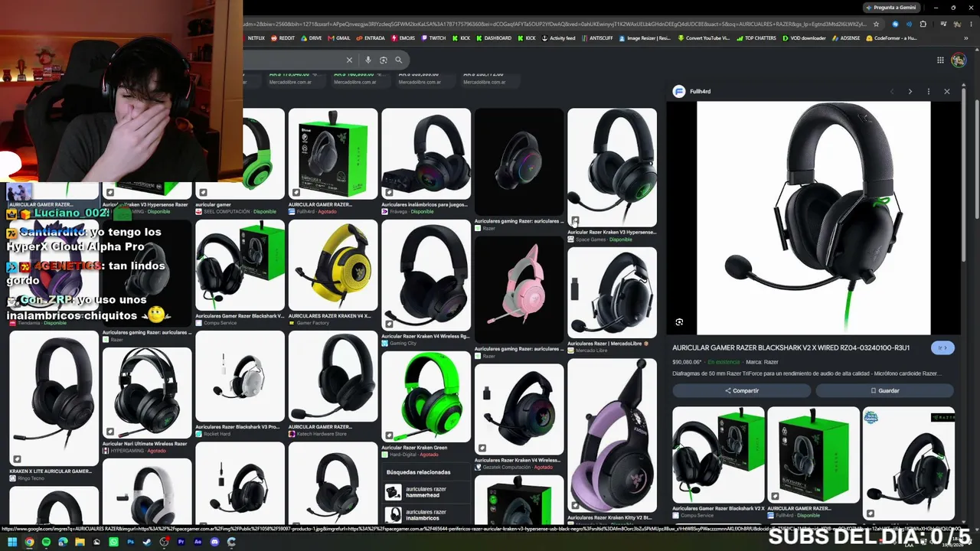Open the DASHBOARD bookmark
The height and width of the screenshot is (551, 980).
point(494,38)
